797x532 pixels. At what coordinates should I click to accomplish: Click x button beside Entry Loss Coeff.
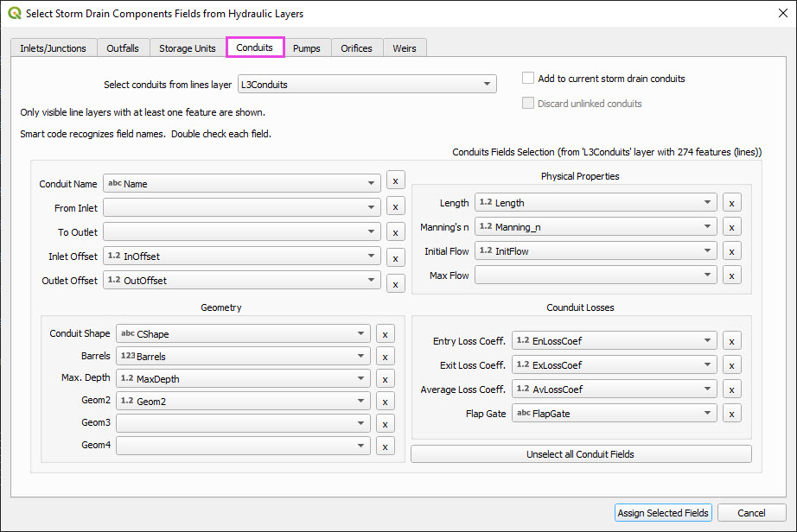[731, 341]
